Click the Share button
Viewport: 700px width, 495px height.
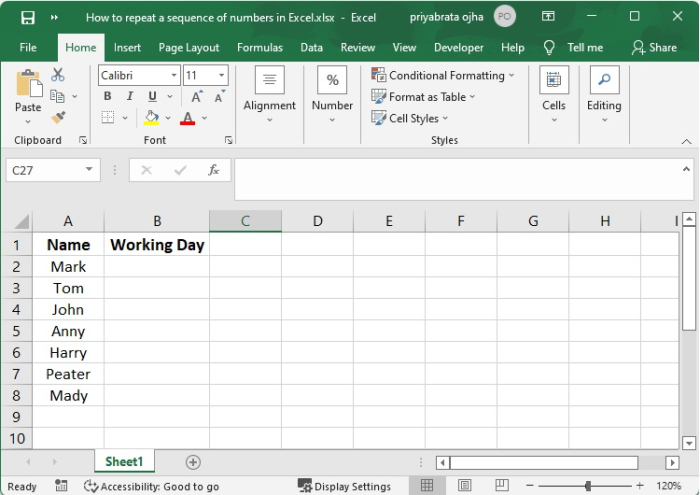tap(654, 47)
